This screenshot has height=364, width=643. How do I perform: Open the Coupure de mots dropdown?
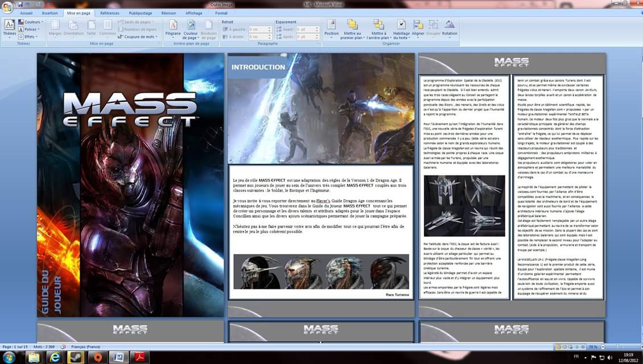[138, 37]
